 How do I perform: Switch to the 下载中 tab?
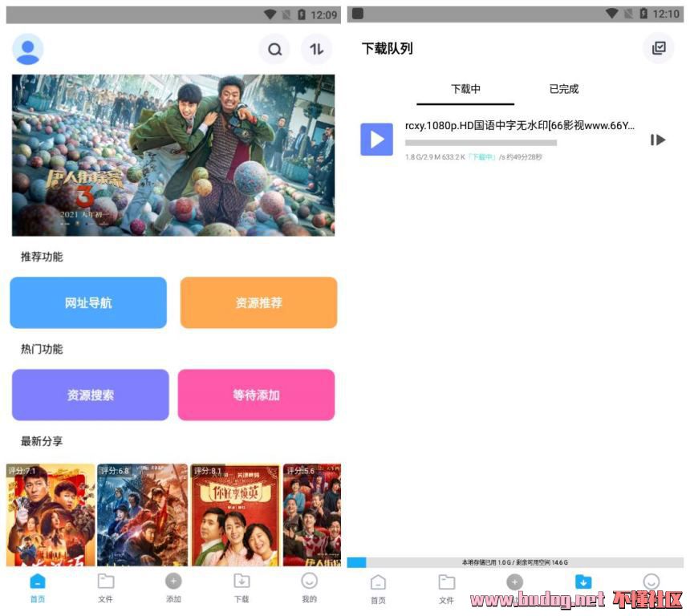[x=465, y=89]
